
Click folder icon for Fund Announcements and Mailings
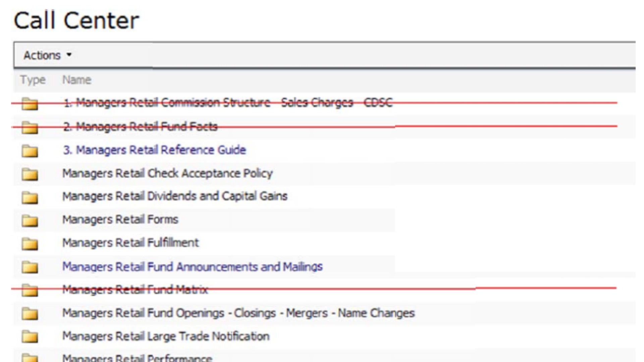click(x=30, y=267)
